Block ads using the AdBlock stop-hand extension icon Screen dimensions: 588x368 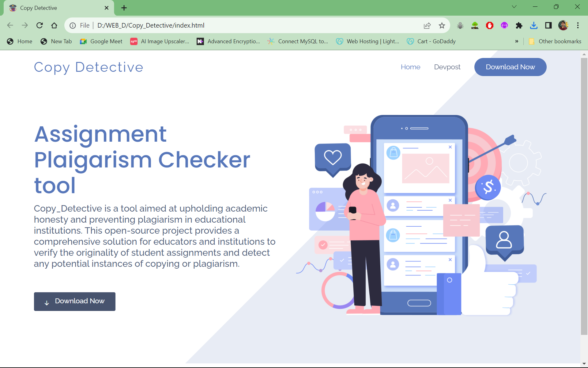pos(489,25)
